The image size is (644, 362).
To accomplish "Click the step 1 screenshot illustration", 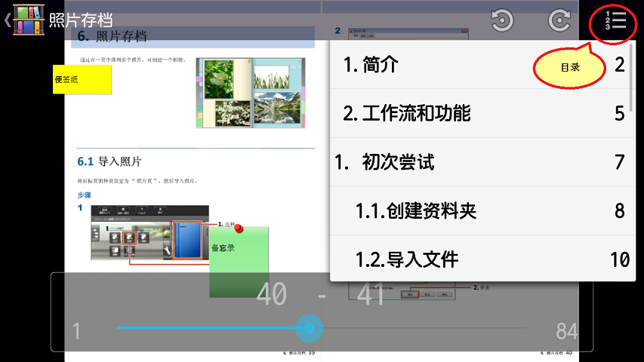I will point(147,232).
